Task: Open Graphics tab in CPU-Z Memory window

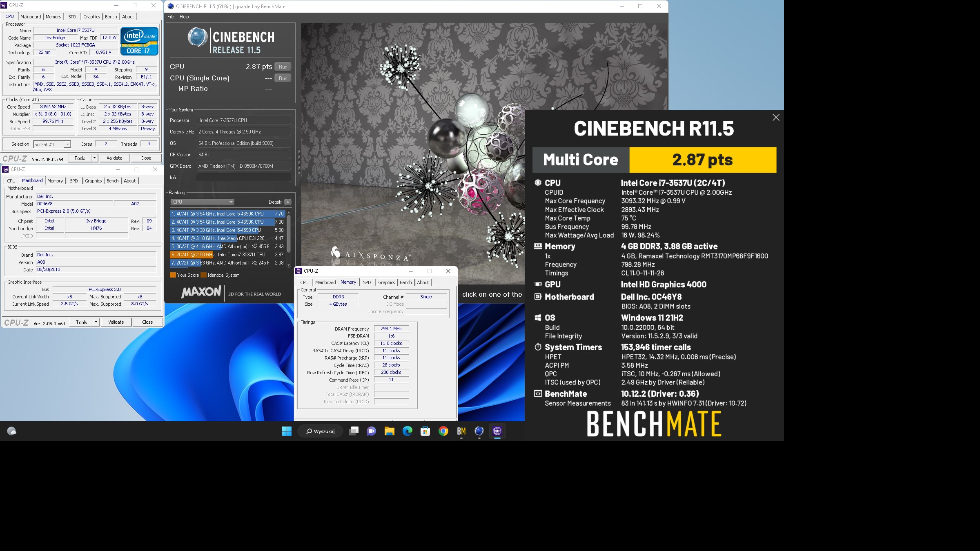Action: pyautogui.click(x=386, y=282)
